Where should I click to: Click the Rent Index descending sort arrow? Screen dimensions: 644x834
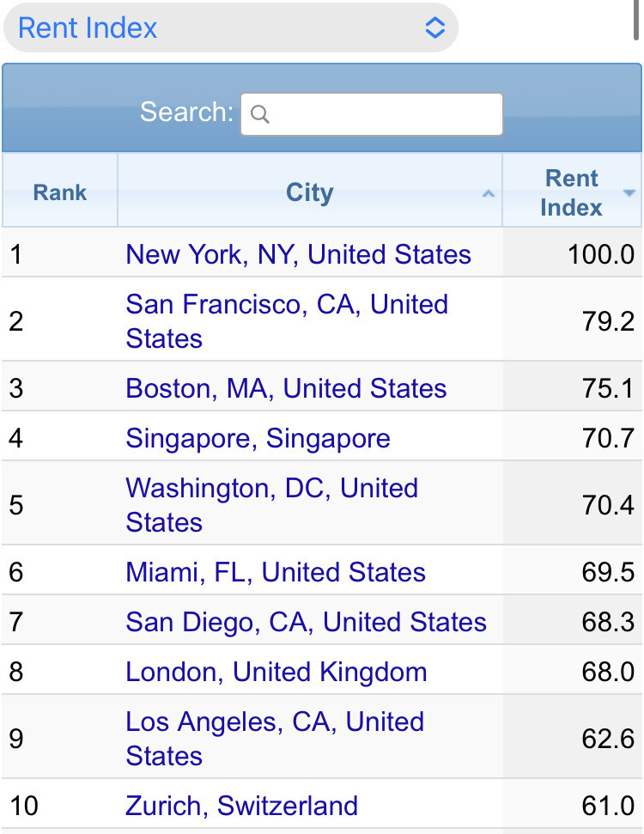[629, 193]
